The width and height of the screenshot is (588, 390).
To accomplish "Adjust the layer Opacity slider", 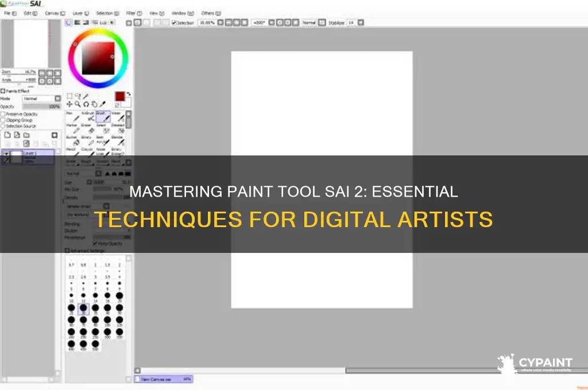I will (x=41, y=107).
